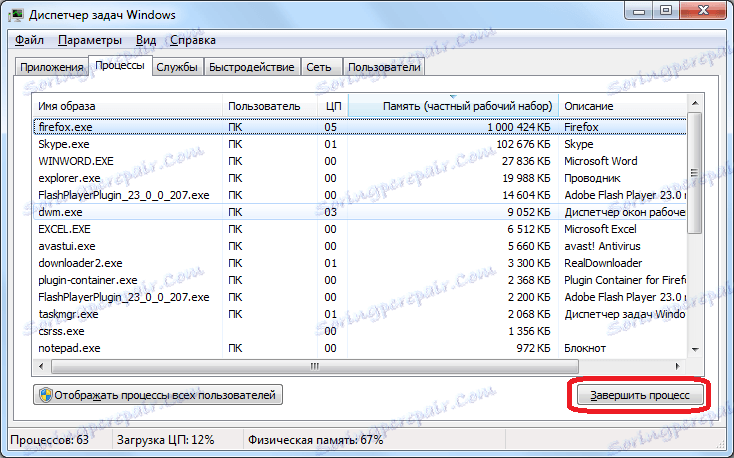The image size is (734, 458).
Task: Select the csrss.exe process
Action: (360, 331)
